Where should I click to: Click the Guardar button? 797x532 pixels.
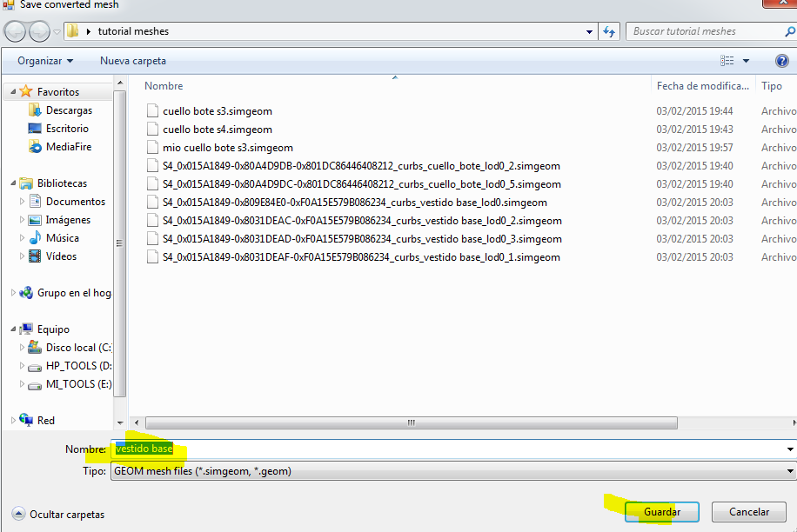click(661, 512)
